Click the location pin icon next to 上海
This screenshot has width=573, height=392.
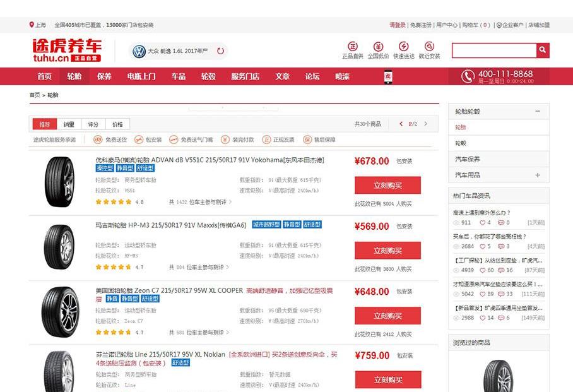pyautogui.click(x=32, y=25)
